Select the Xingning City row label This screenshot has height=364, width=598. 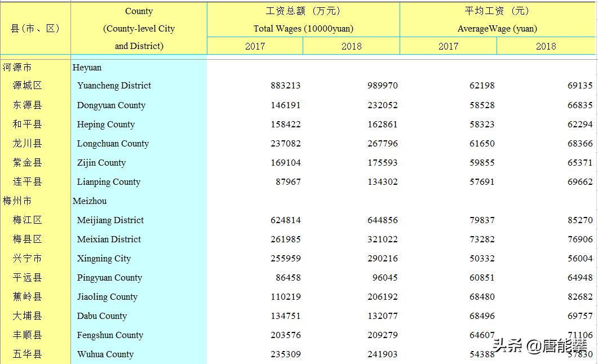point(103,258)
